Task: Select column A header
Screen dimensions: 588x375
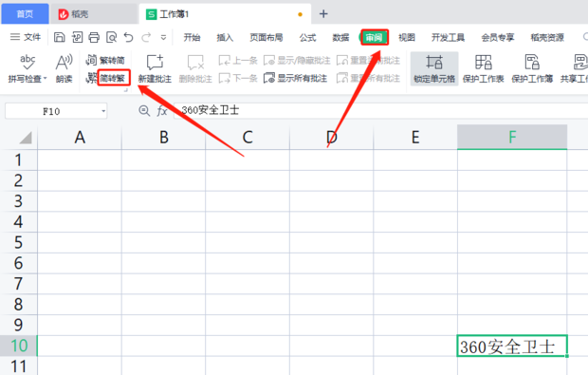Action: tap(80, 137)
